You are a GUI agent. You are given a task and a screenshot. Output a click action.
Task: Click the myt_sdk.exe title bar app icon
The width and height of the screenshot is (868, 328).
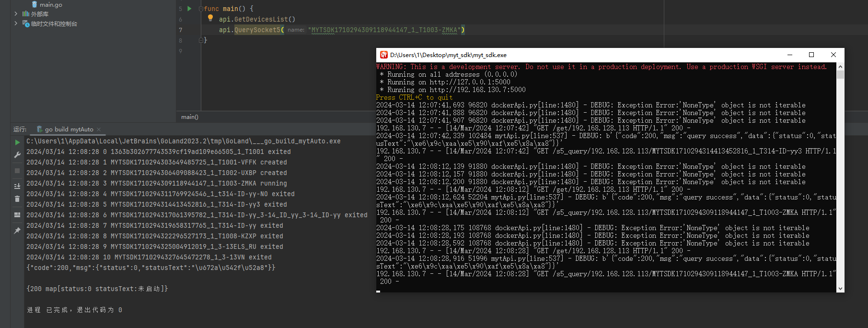[x=383, y=55]
